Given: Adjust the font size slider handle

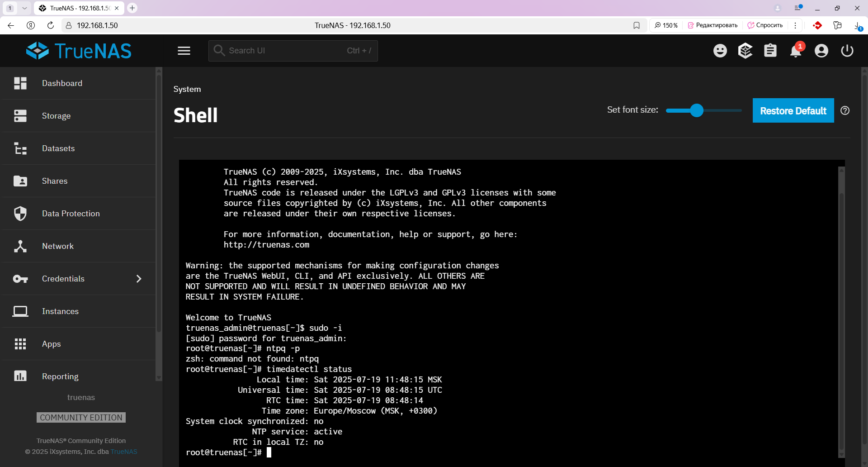Looking at the screenshot, I should 697,110.
